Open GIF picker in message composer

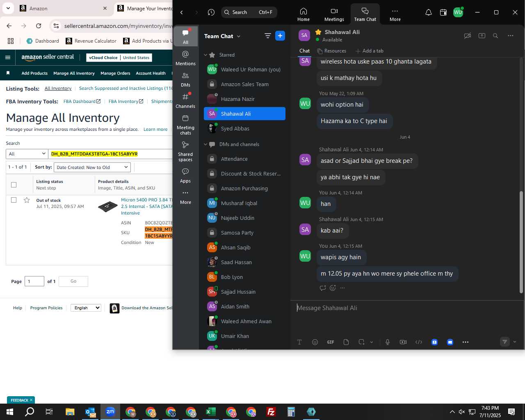pyautogui.click(x=331, y=342)
